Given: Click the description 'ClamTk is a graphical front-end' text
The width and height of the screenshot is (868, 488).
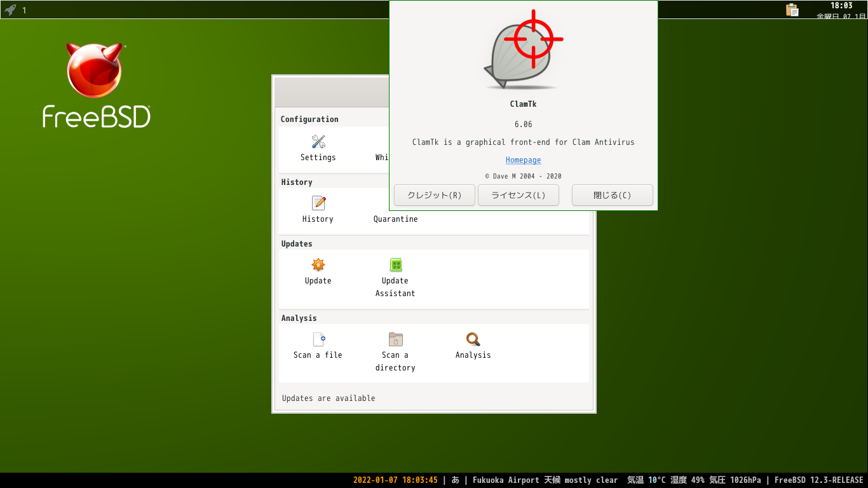Looking at the screenshot, I should click(x=524, y=142).
